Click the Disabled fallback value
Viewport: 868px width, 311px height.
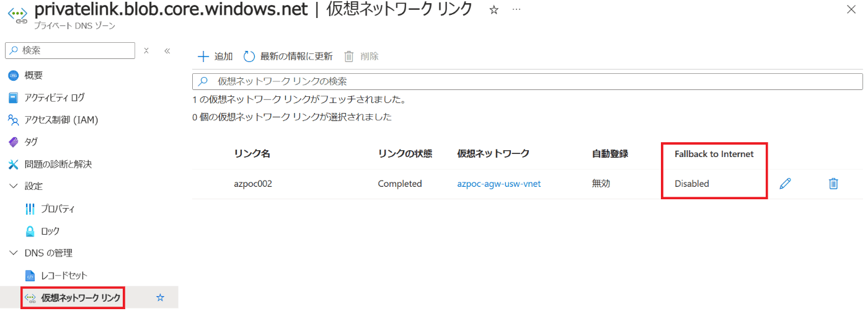pos(692,184)
